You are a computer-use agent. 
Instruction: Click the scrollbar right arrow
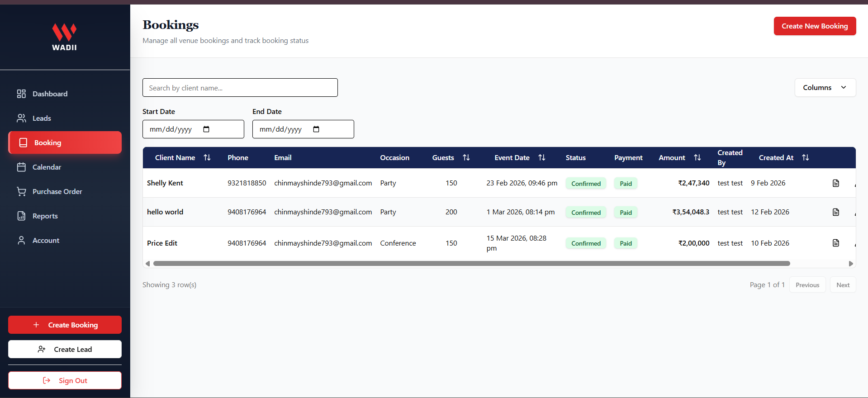[x=851, y=263]
